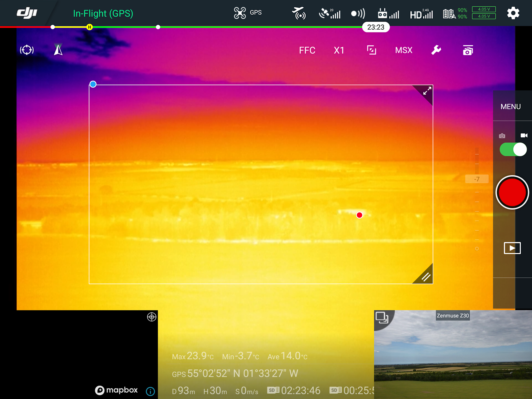Toggle the photo/video mode switch
The height and width of the screenshot is (399, 532).
click(513, 150)
